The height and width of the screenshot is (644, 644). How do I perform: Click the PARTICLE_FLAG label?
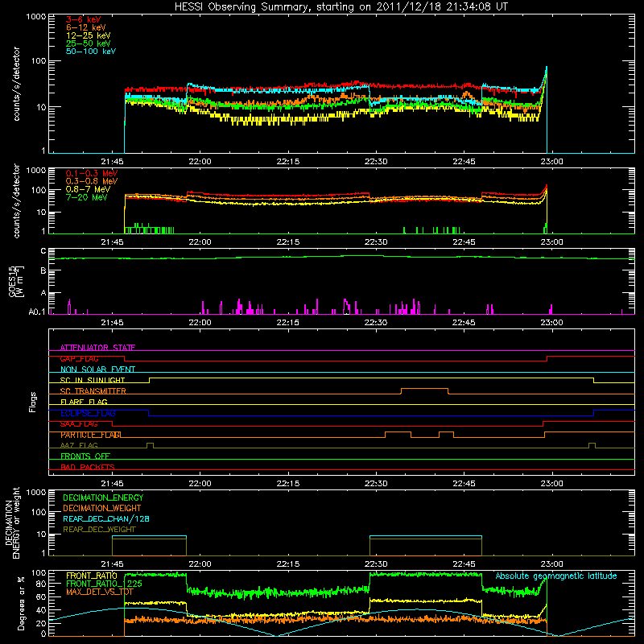point(90,435)
